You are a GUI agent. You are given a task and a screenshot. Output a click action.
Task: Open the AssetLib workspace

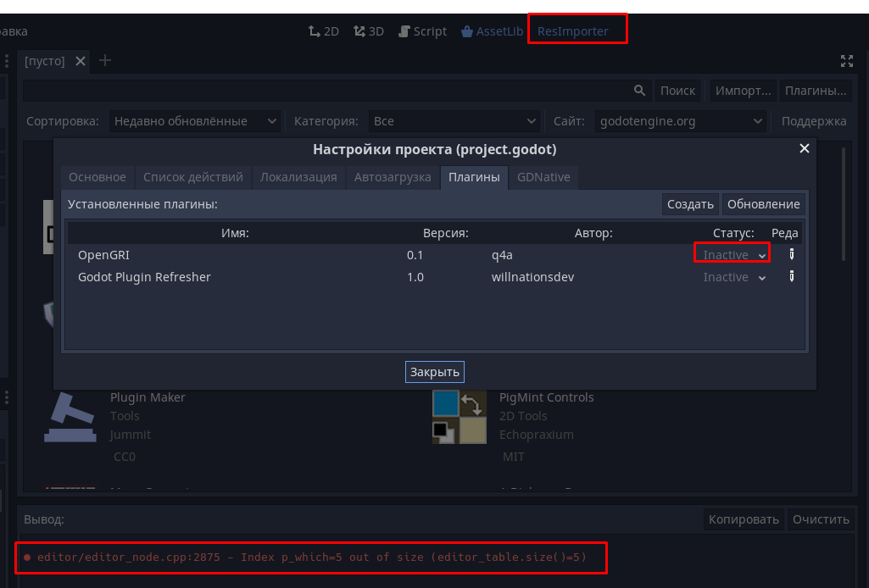point(492,31)
